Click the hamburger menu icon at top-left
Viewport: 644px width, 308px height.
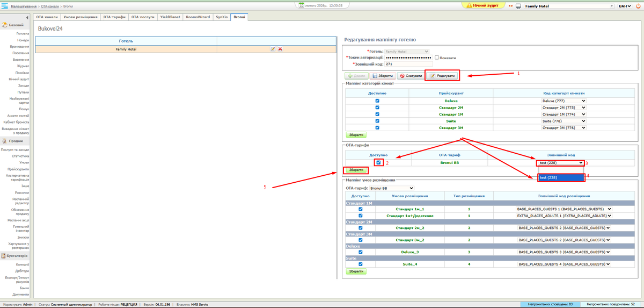tap(5, 6)
